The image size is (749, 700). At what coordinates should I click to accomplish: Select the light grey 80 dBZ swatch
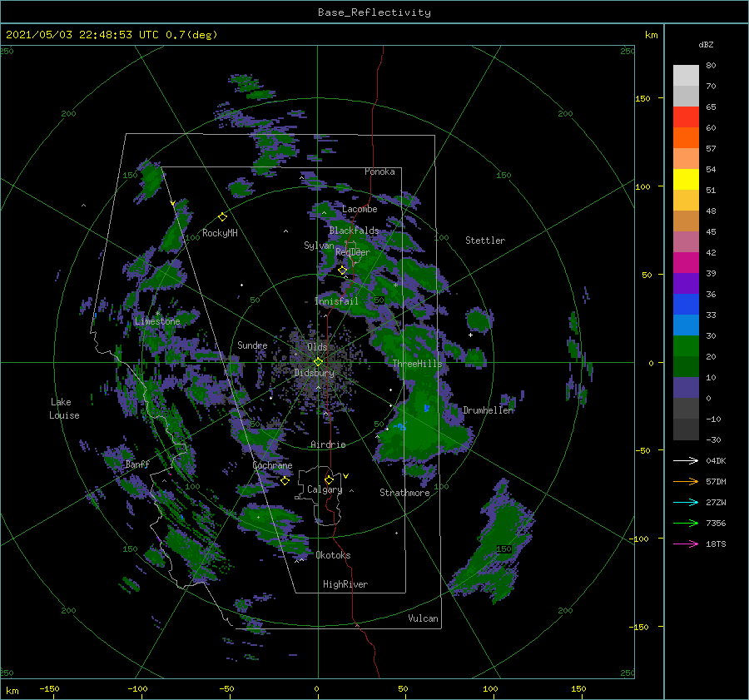click(x=686, y=75)
